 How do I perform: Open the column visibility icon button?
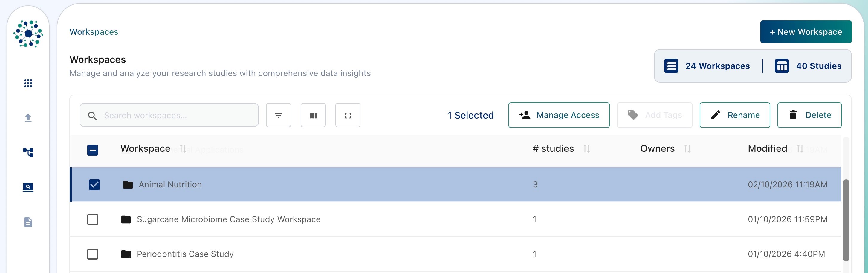point(313,116)
